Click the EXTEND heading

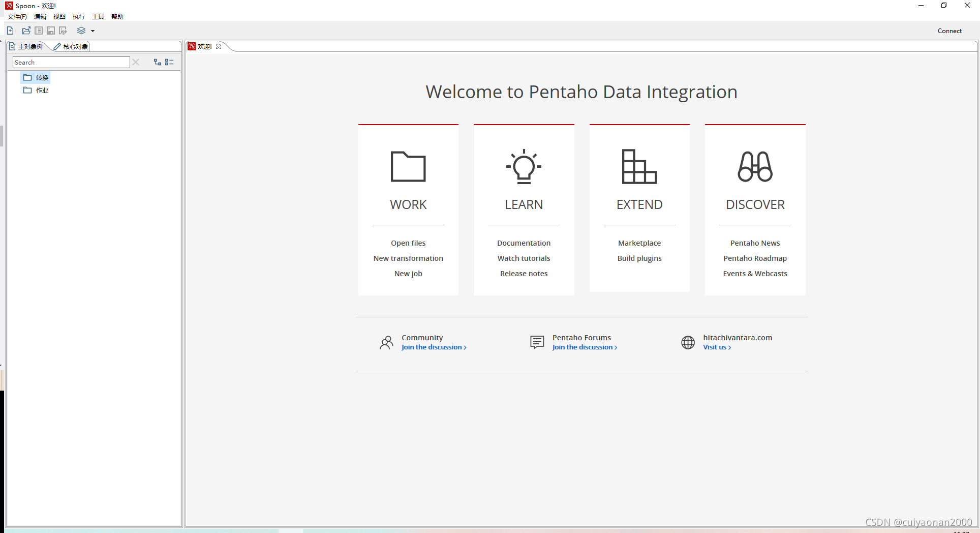[639, 204]
